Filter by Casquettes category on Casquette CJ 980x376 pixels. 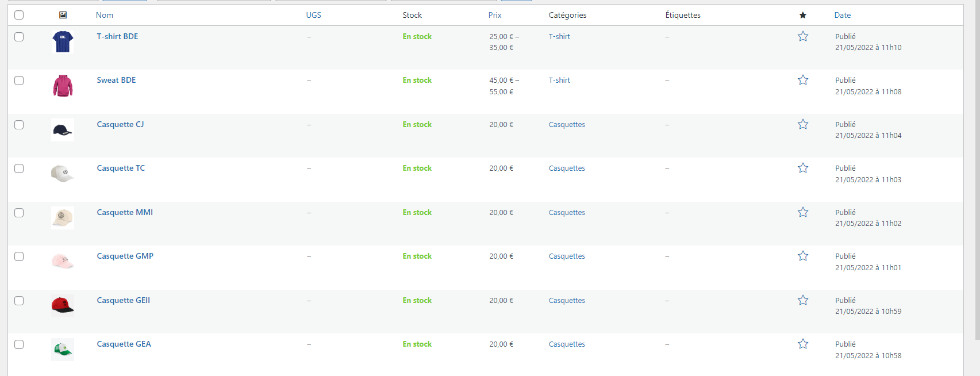tap(567, 125)
